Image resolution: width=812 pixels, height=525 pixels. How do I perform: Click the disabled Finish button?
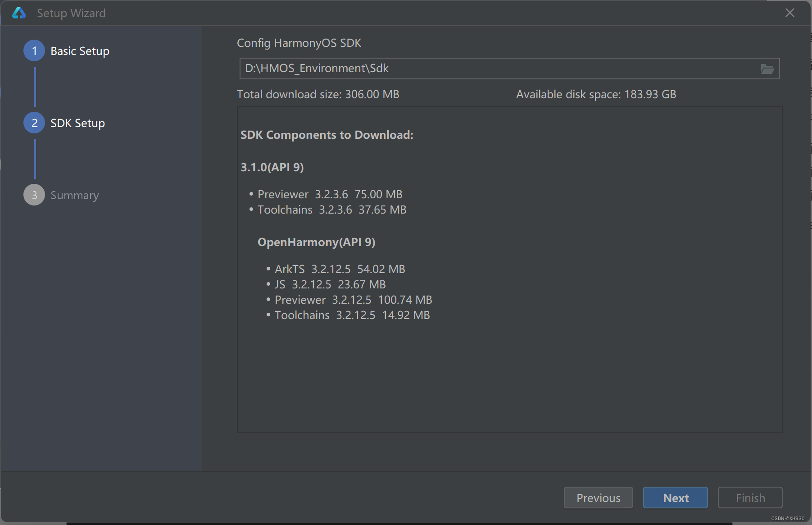(750, 498)
